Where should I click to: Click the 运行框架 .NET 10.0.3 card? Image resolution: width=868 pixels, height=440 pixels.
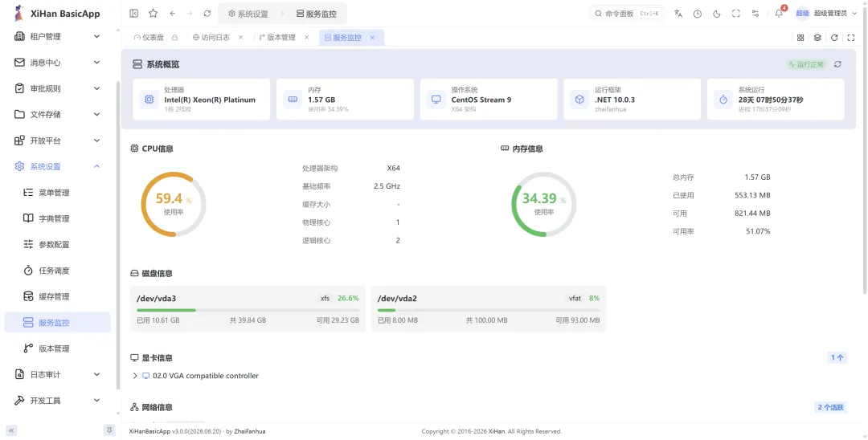pyautogui.click(x=633, y=100)
